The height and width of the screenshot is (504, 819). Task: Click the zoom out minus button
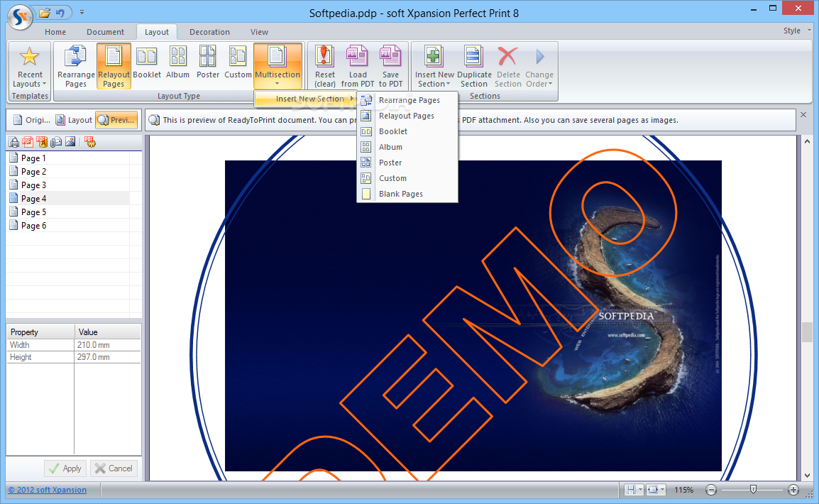pyautogui.click(x=711, y=490)
